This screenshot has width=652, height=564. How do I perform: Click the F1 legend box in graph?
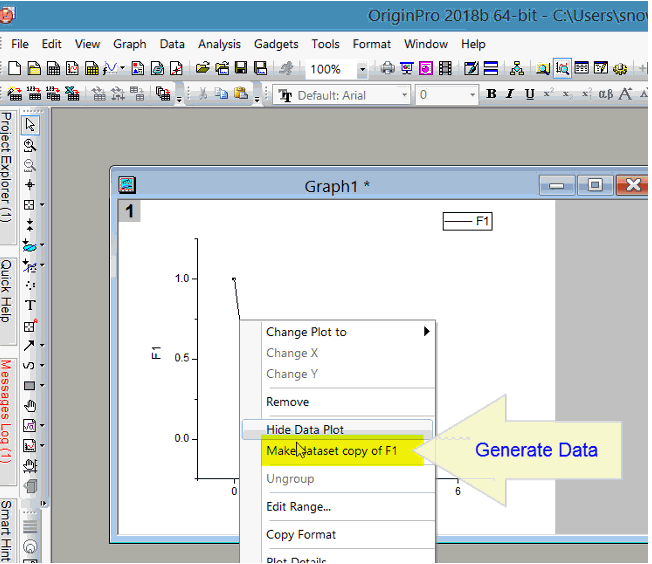pyautogui.click(x=467, y=221)
